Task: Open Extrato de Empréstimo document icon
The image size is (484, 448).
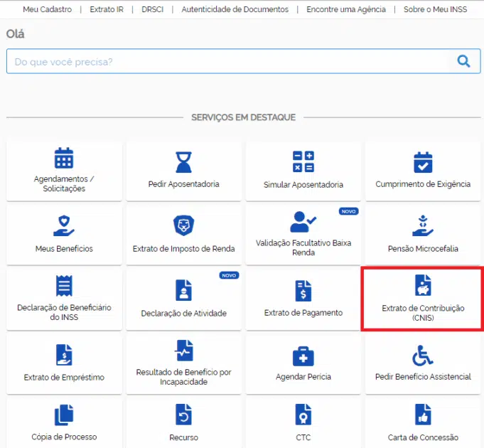Action: [x=64, y=355]
